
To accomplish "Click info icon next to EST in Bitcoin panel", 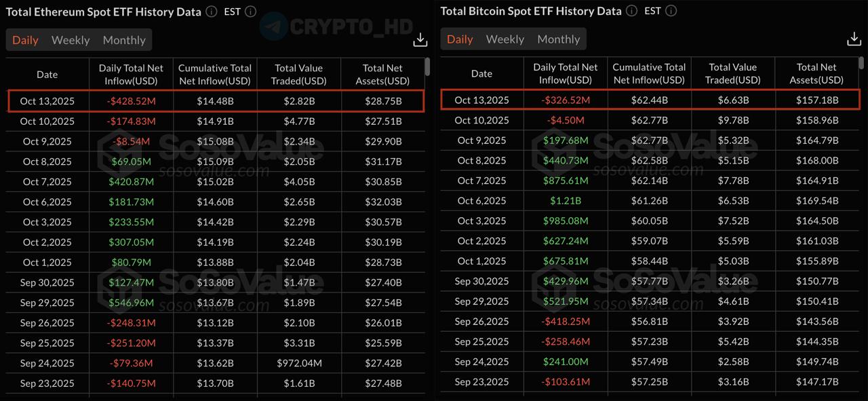I will pyautogui.click(x=671, y=11).
